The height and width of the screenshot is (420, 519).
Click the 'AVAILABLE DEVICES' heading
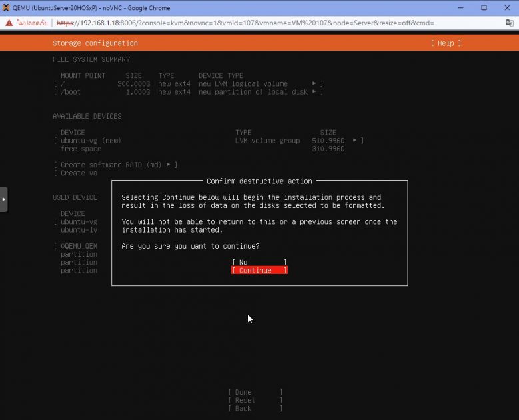[87, 116]
